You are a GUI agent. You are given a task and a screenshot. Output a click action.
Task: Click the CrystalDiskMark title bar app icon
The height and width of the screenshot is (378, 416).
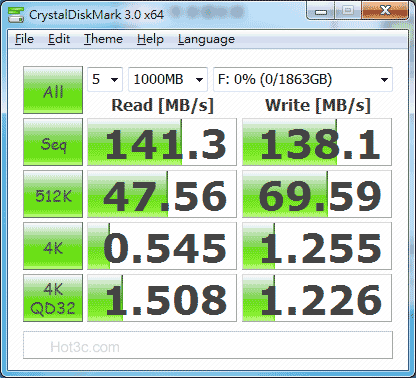coord(16,15)
